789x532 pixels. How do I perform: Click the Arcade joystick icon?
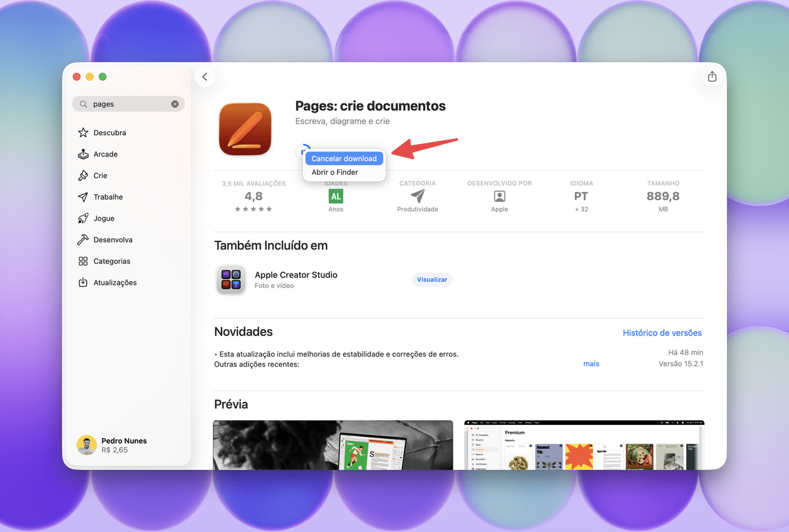83,154
